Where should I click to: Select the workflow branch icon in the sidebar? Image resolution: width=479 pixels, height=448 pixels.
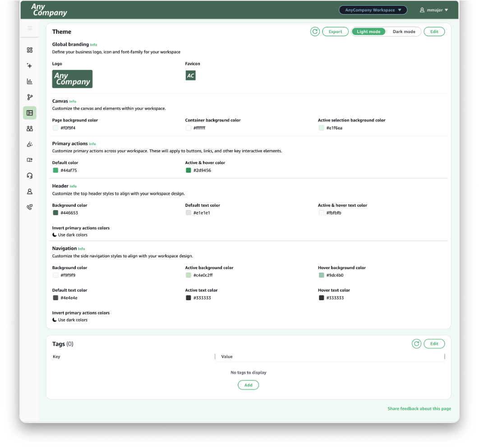pyautogui.click(x=30, y=97)
